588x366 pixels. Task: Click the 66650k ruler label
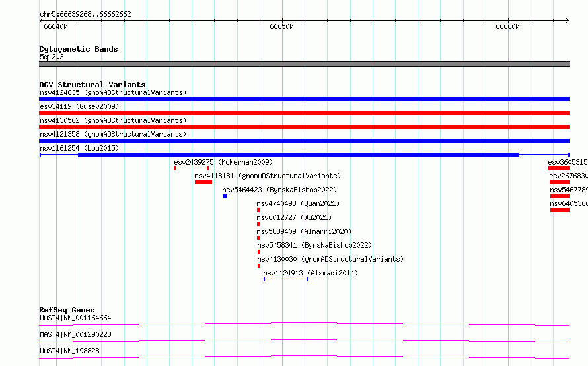click(281, 26)
